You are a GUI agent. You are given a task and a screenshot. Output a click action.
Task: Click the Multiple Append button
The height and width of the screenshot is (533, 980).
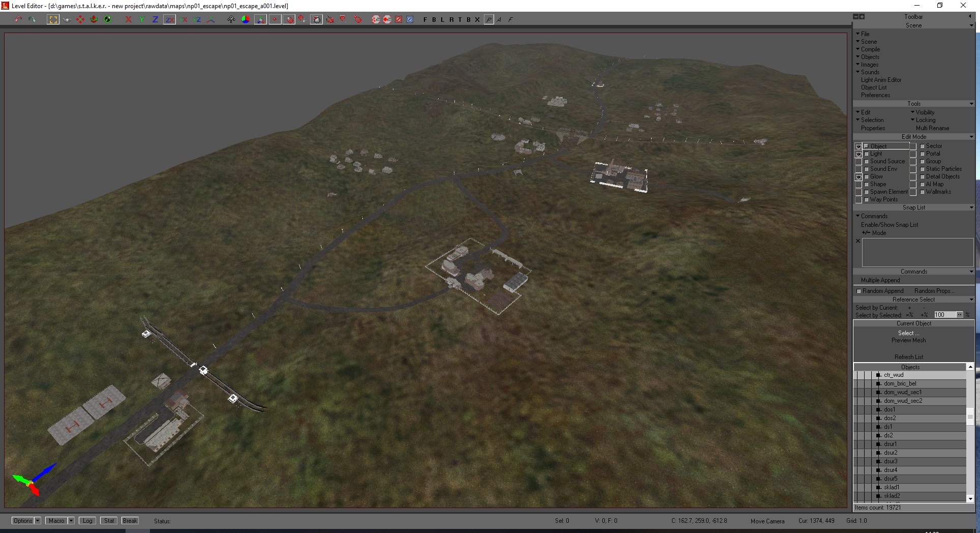tap(880, 280)
